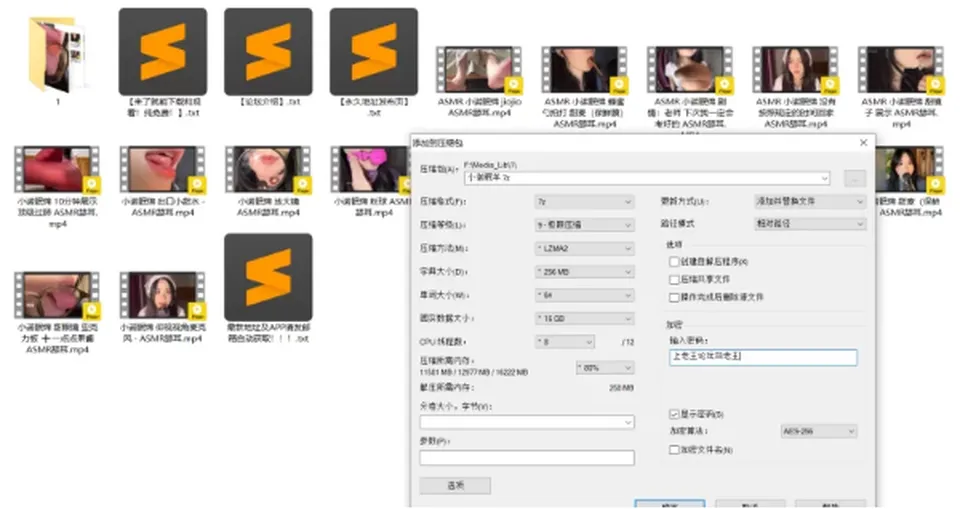Open the 加密算法 dropdown showing AES-256

819,431
